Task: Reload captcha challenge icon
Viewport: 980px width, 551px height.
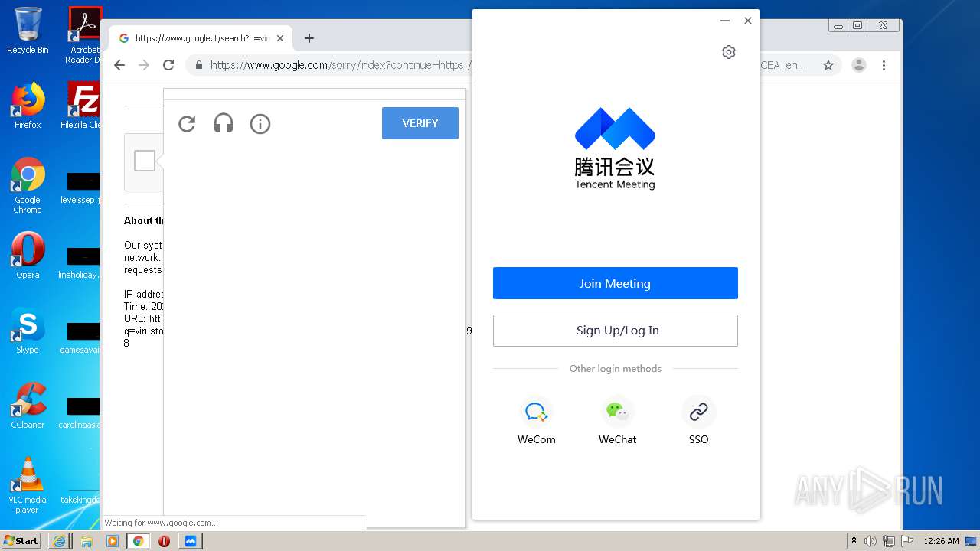Action: point(187,123)
